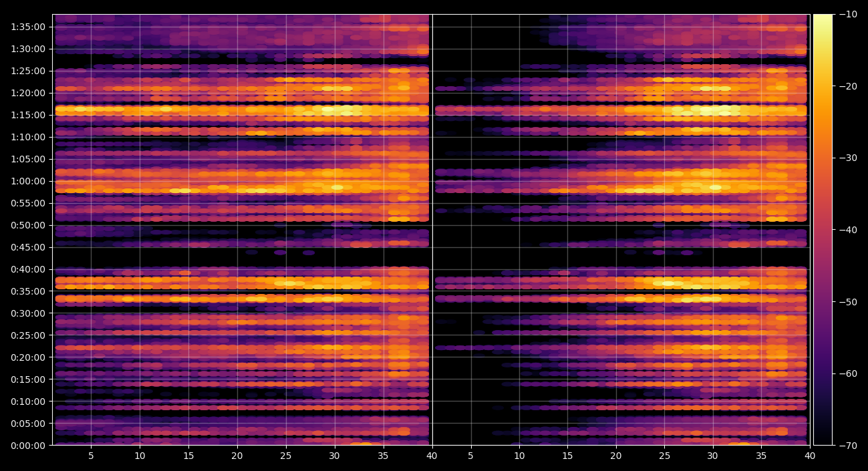The height and width of the screenshot is (471, 868).
Task: Click the −10 colorbar scale label
Action: pyautogui.click(x=848, y=14)
